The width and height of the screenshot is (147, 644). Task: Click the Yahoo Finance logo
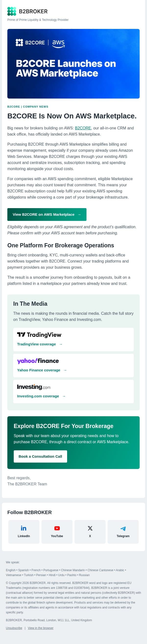click(38, 361)
